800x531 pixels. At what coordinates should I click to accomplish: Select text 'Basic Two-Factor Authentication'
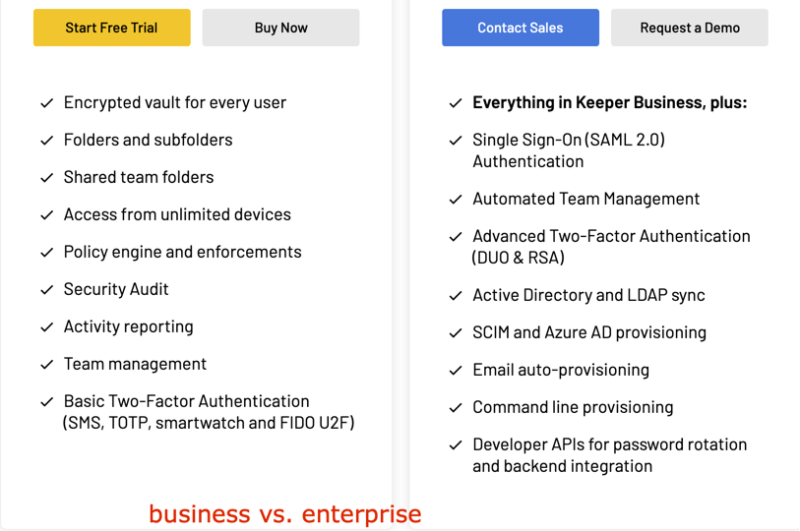pyautogui.click(x=186, y=401)
